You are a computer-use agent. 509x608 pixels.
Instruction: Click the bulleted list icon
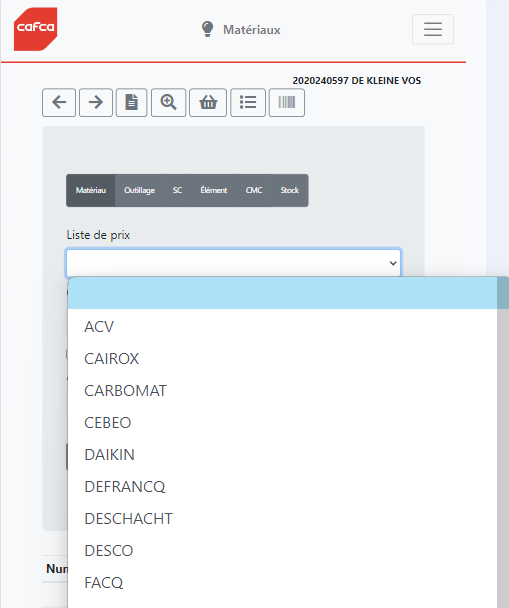coord(248,103)
